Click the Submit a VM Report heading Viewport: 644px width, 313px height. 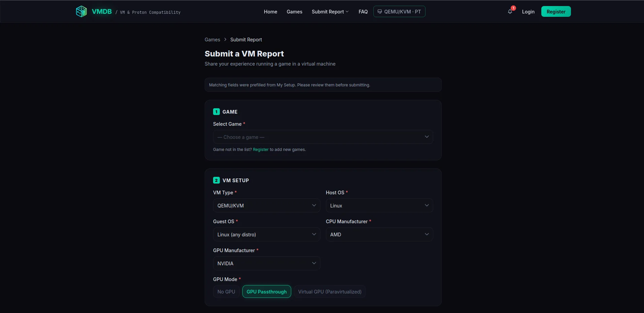point(244,54)
